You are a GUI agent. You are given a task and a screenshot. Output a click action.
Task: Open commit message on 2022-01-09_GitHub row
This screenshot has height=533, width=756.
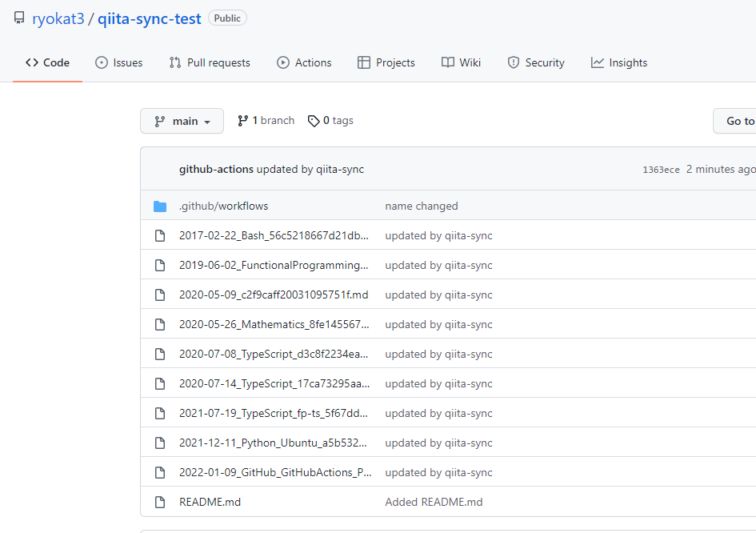pos(438,472)
